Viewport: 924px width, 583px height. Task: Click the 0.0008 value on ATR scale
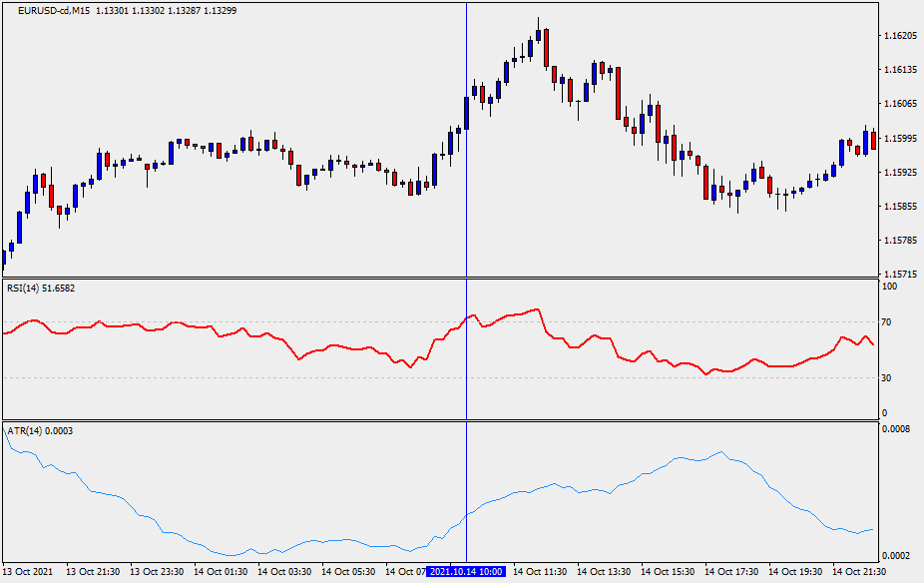click(x=896, y=429)
